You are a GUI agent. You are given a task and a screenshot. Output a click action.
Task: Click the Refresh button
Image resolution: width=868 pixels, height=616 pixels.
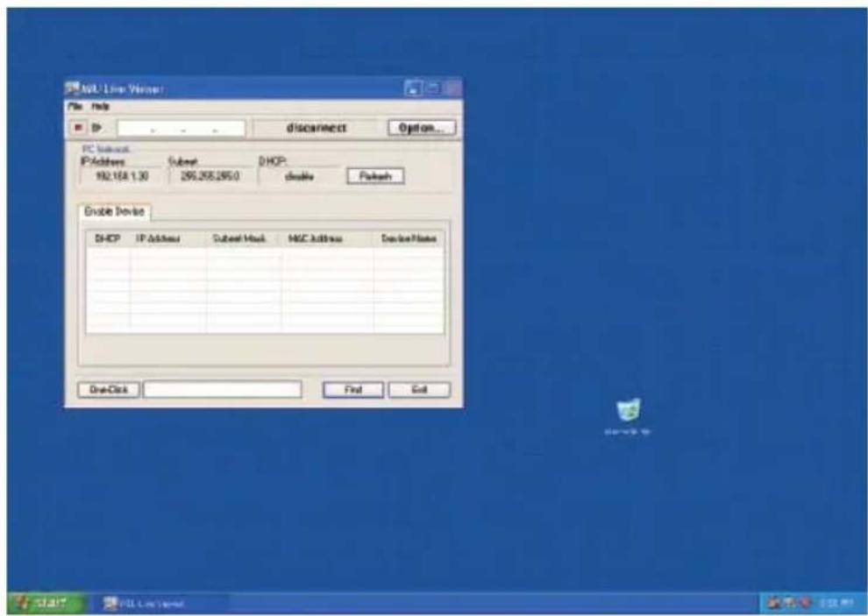375,176
